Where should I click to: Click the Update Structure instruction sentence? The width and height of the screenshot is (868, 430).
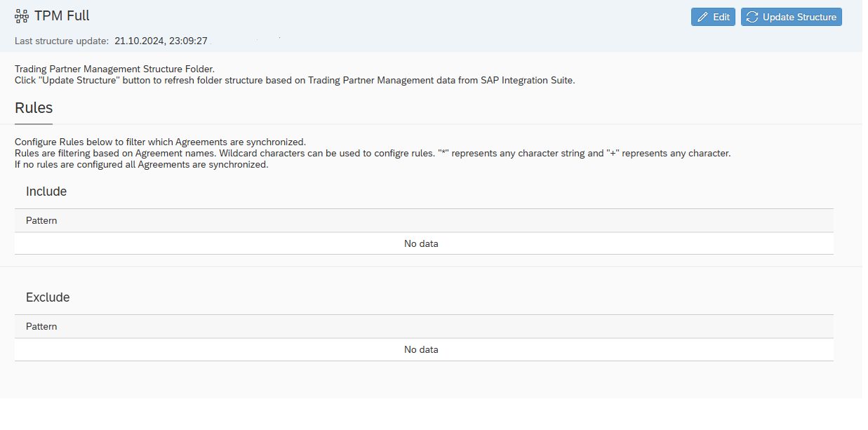295,80
